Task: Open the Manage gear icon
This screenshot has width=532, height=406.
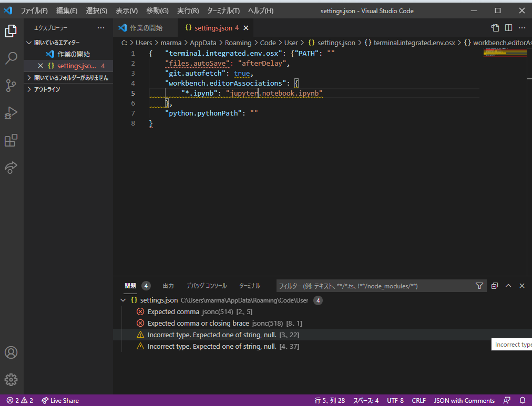Action: click(x=11, y=379)
